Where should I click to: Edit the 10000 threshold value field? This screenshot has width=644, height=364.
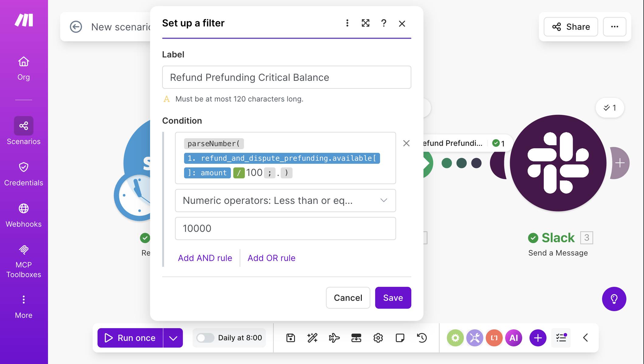(285, 228)
